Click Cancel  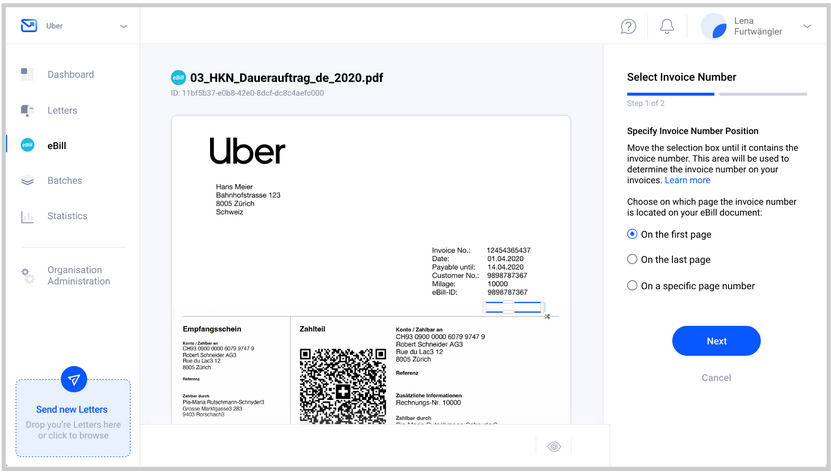tap(716, 378)
